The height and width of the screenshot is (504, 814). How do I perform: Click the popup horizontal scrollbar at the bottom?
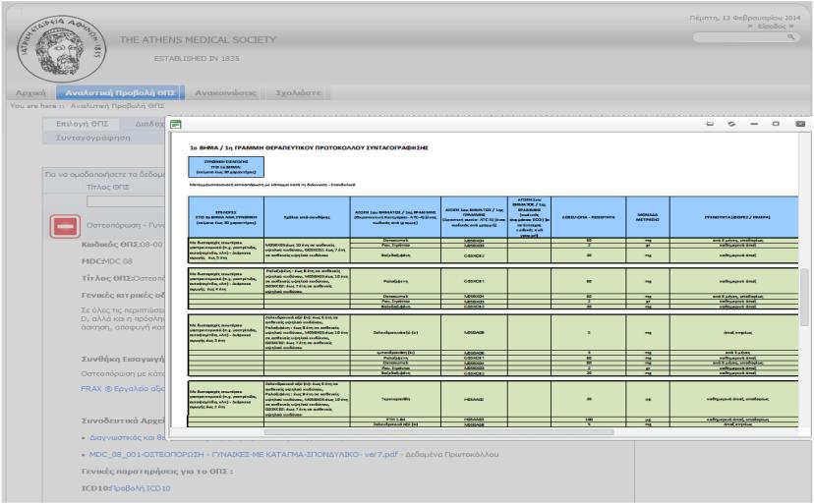(438, 432)
